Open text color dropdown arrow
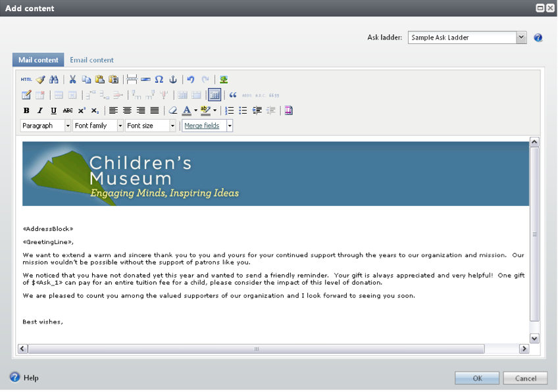The width and height of the screenshot is (558, 392). pyautogui.click(x=195, y=110)
